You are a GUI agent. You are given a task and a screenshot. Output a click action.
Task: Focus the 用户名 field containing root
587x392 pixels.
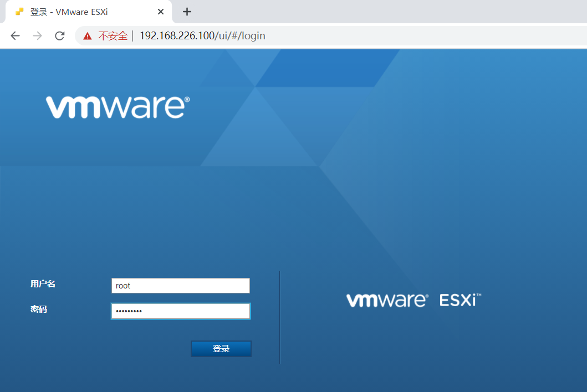pos(181,286)
